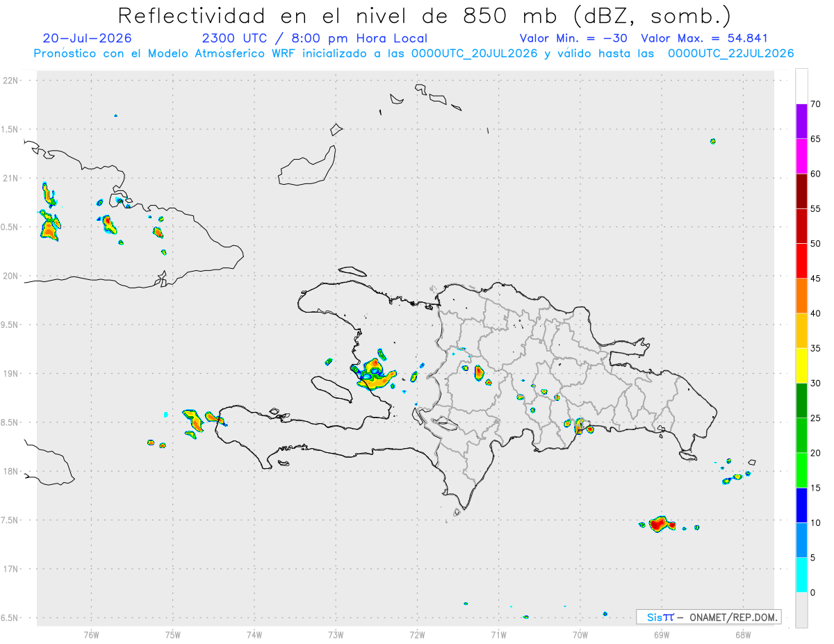Click the '73W' longitude axis label

[336, 634]
